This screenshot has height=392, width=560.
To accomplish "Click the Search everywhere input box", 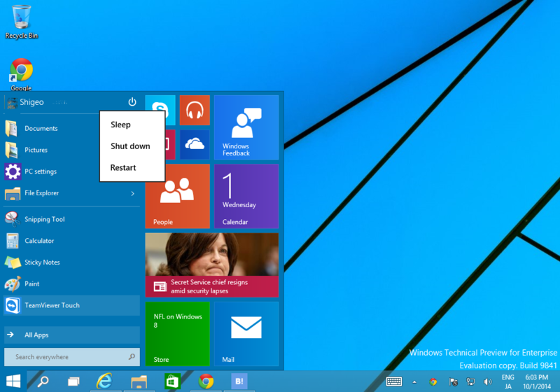I will click(x=72, y=357).
